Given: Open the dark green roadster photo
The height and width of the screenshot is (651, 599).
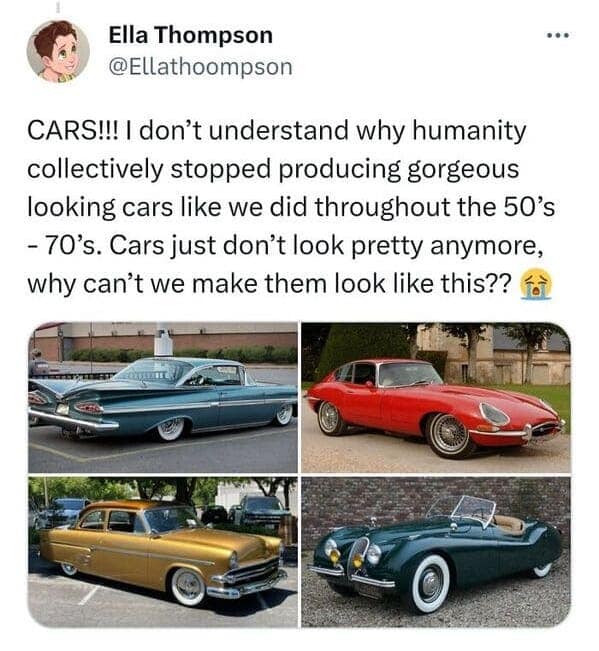Looking at the screenshot, I should click(x=436, y=552).
